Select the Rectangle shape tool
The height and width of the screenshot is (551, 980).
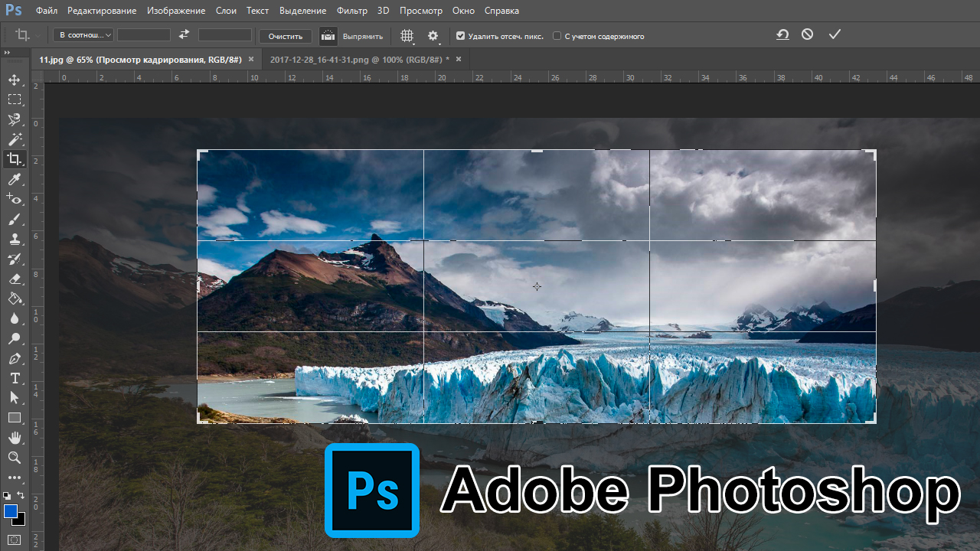click(x=15, y=418)
